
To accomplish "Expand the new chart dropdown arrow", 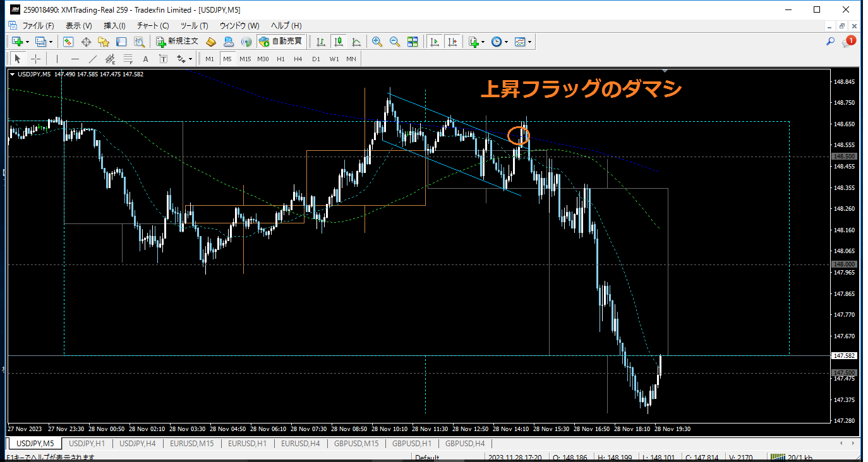I will pyautogui.click(x=28, y=42).
